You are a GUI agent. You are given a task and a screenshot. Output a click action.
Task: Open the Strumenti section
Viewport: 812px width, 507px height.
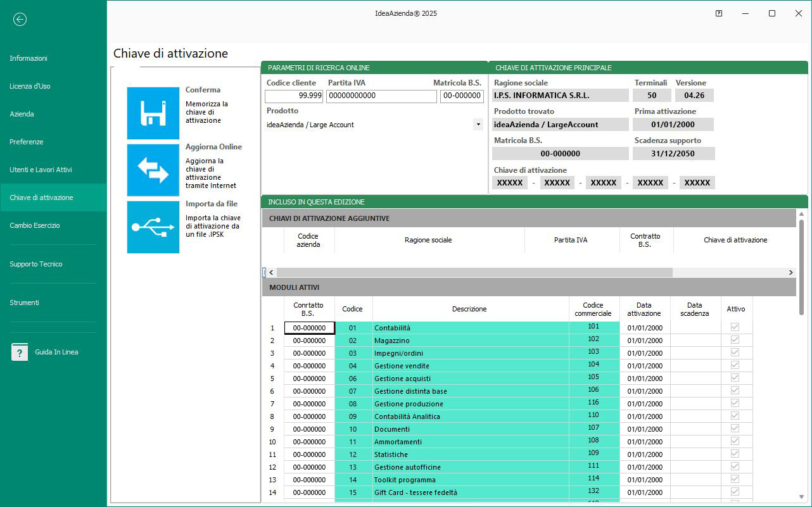tap(24, 303)
